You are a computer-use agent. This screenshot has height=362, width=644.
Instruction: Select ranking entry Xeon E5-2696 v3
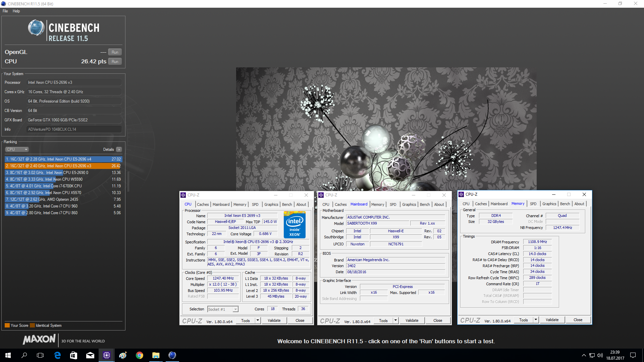point(63,166)
